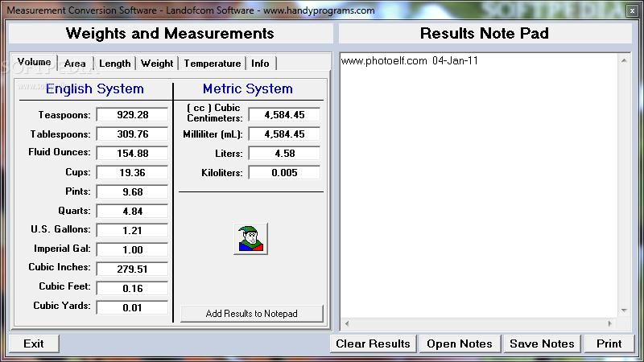Show the Info tab
Viewport: 644px width, 362px height.
[x=260, y=64]
